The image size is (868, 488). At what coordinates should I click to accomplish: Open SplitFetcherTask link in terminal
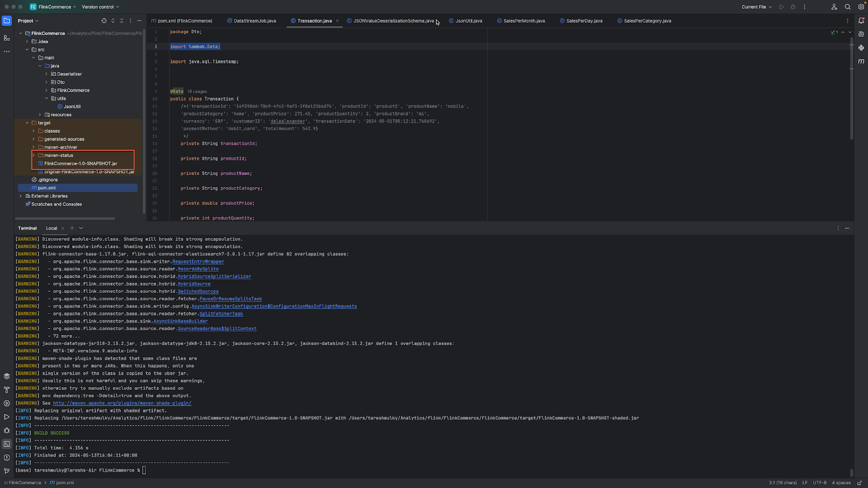[x=221, y=313]
